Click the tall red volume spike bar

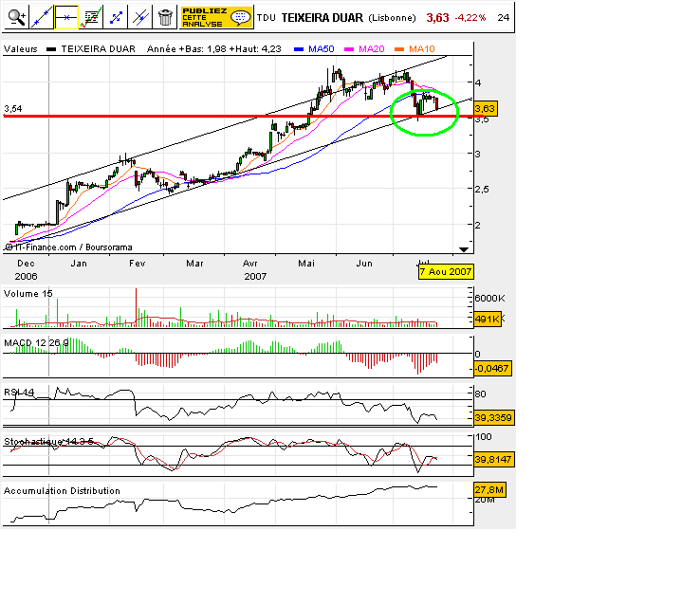[137, 307]
